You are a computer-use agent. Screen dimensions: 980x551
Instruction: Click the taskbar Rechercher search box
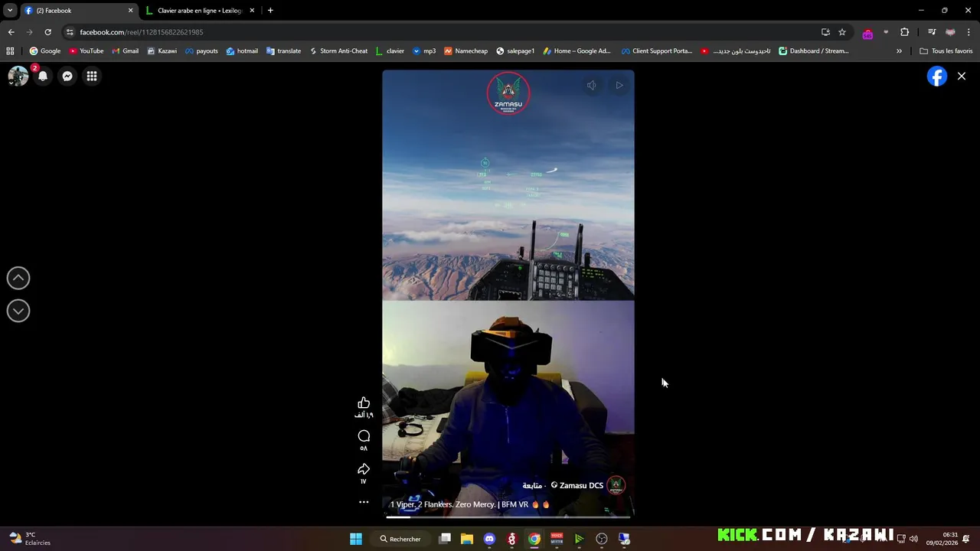coord(401,539)
